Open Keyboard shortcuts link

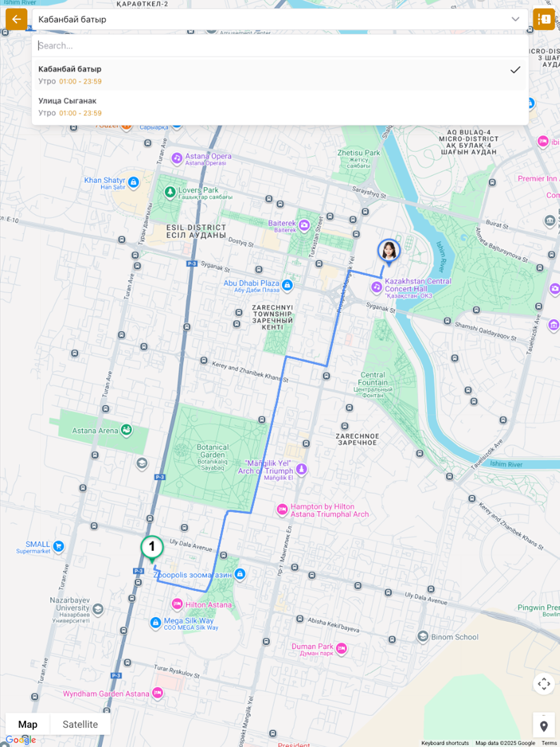(445, 743)
